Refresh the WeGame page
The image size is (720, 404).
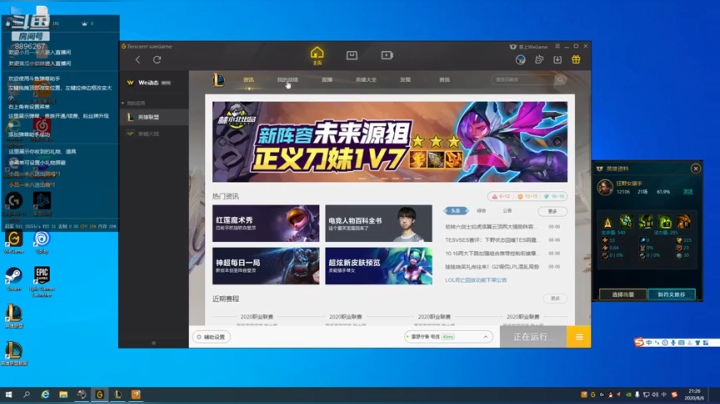click(157, 60)
